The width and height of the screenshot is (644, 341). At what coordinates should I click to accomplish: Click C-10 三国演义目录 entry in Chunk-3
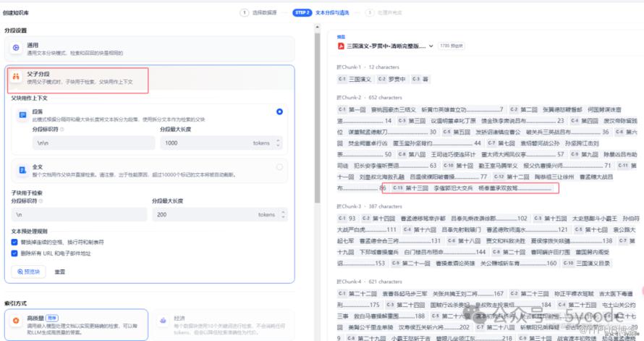click(586, 264)
